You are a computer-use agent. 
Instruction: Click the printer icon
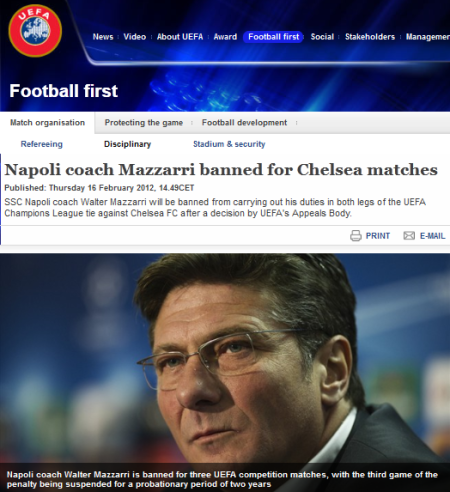(356, 236)
